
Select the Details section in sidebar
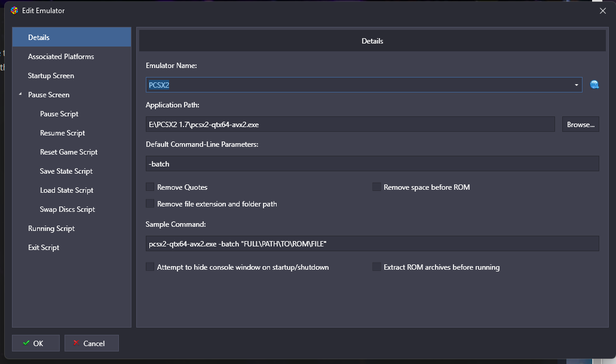(x=72, y=37)
